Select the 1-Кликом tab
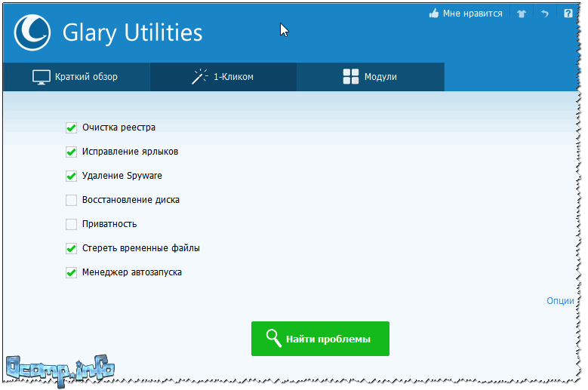The height and width of the screenshot is (390, 588). tap(223, 77)
